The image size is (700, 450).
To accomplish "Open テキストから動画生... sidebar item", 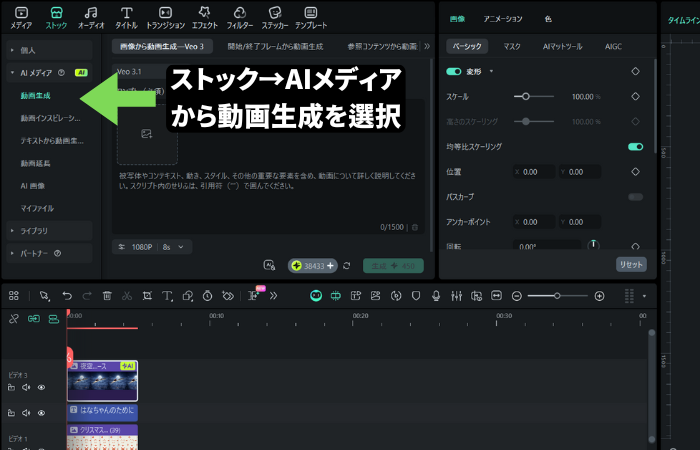I will coord(52,141).
